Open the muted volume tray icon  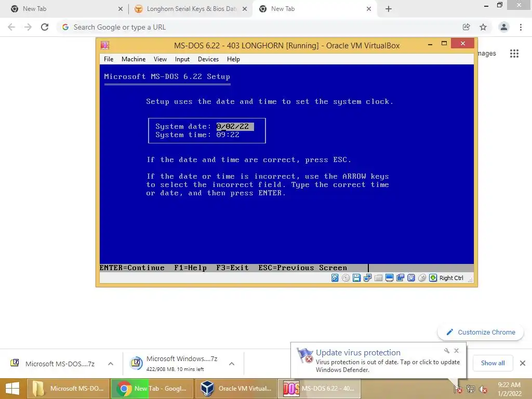point(483,389)
